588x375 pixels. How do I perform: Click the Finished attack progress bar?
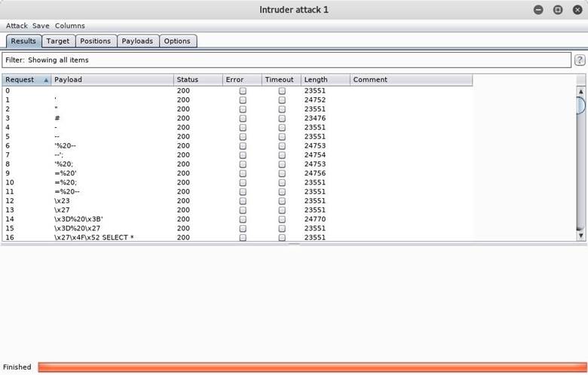311,367
